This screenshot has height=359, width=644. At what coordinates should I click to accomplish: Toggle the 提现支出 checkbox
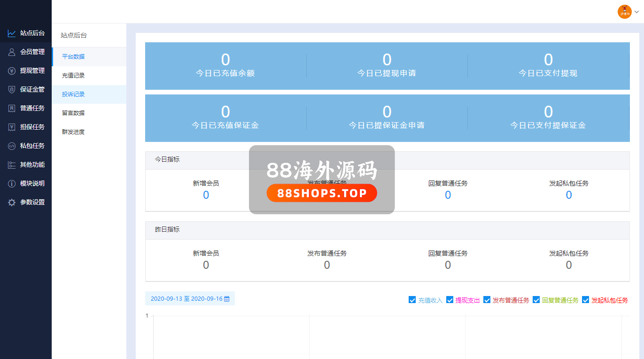(x=450, y=300)
